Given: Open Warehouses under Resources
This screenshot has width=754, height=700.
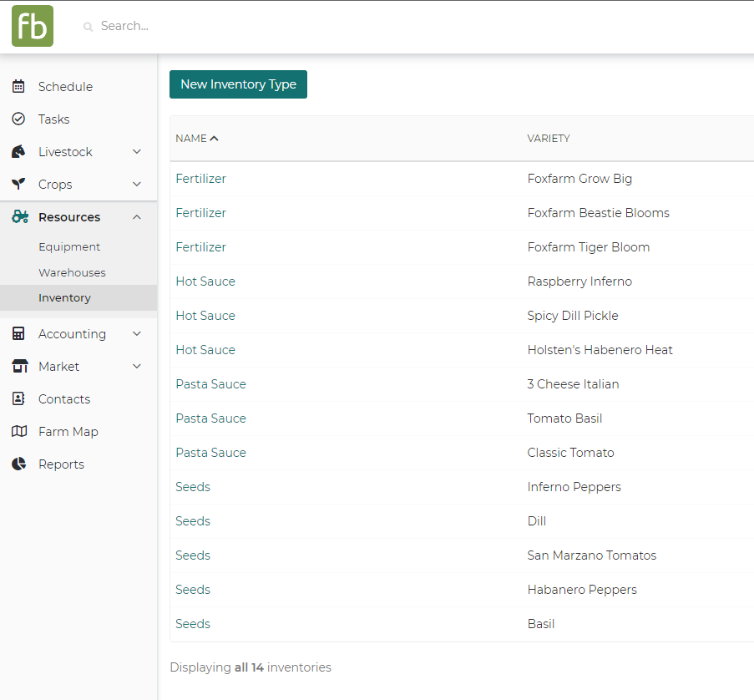Looking at the screenshot, I should click(x=72, y=273).
